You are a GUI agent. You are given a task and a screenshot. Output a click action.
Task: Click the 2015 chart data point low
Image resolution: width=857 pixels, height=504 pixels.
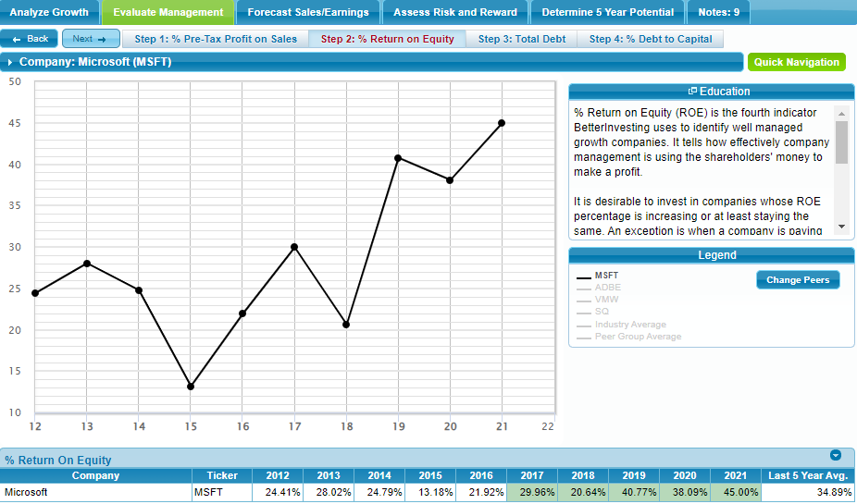click(191, 387)
